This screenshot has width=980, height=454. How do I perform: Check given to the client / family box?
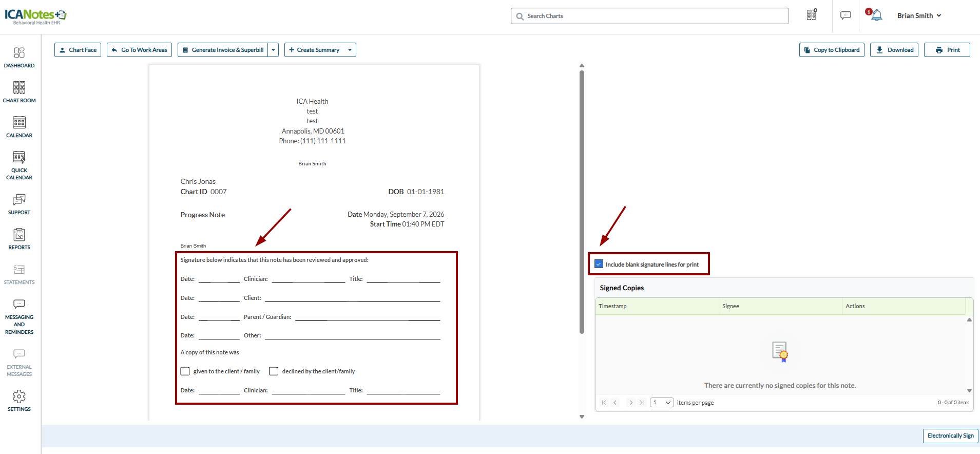pyautogui.click(x=185, y=371)
